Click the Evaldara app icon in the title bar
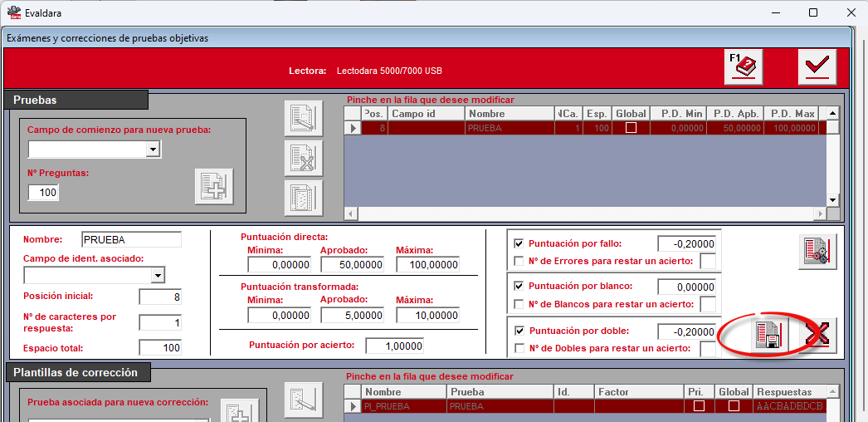 click(14, 12)
